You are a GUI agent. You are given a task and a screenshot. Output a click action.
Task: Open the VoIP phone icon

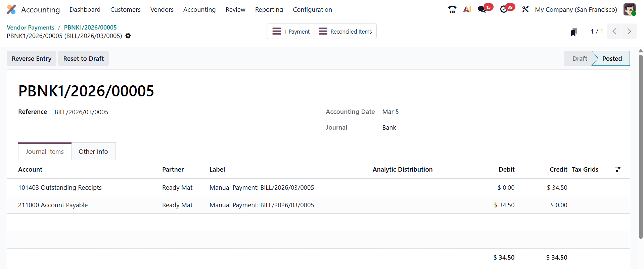[452, 9]
